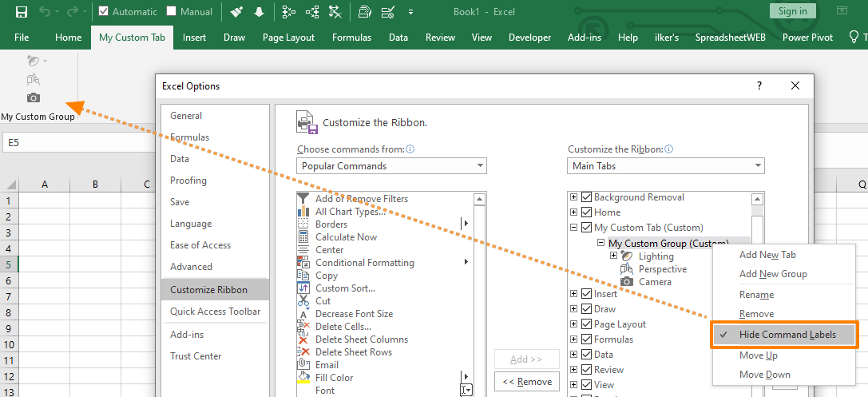
Task: Open the File tab
Action: point(22,38)
